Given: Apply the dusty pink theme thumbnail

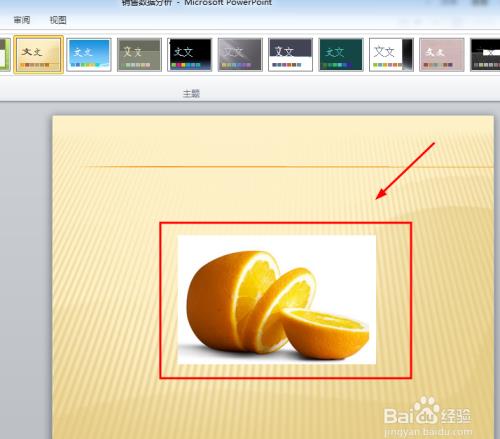Looking at the screenshot, I should pos(442,55).
